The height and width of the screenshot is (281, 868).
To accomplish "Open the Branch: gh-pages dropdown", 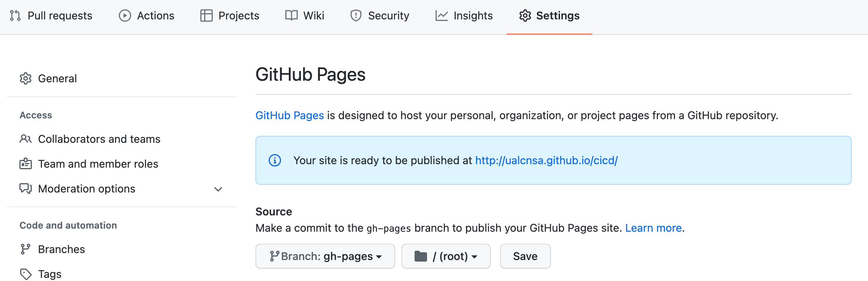I will [325, 256].
